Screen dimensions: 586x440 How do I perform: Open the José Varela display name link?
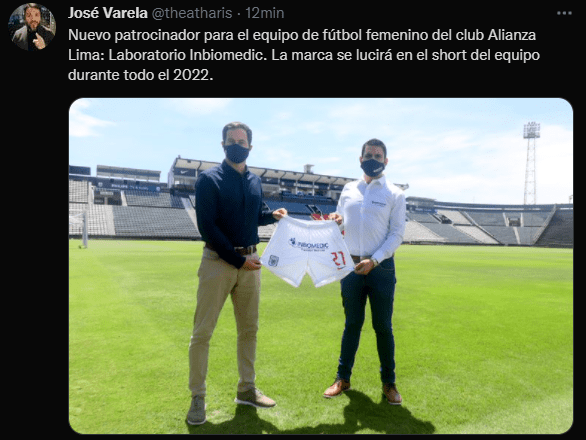[x=108, y=13]
